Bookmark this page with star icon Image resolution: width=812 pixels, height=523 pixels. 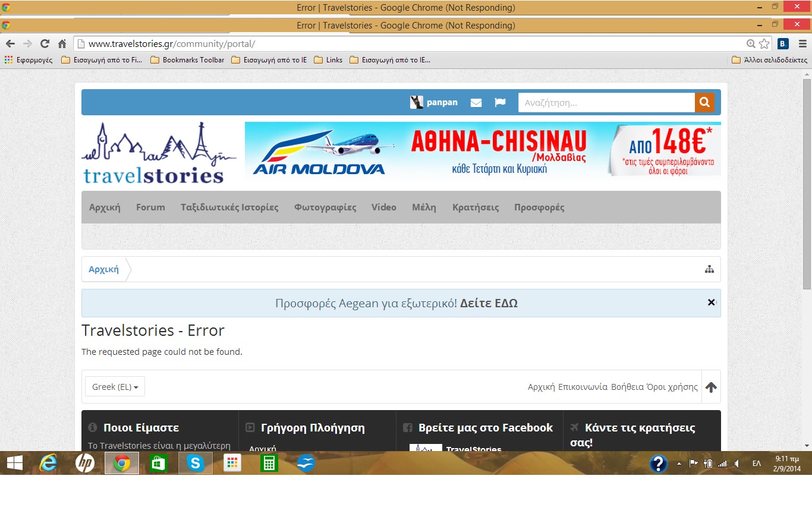tap(764, 44)
